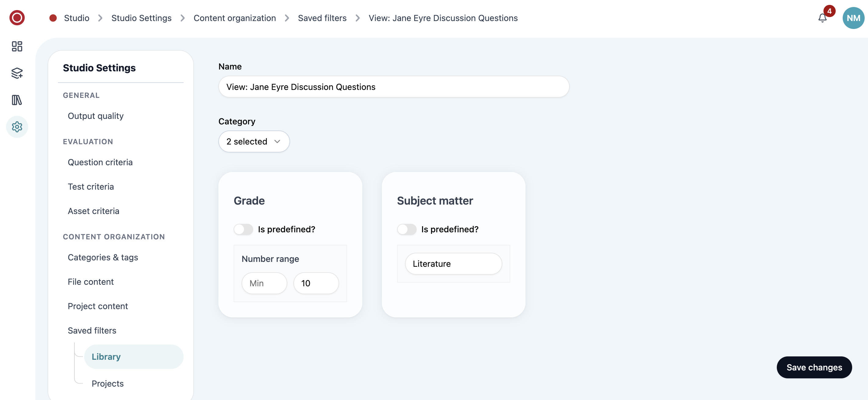Select Saved filters in sidebar
868x400 pixels.
click(92, 330)
